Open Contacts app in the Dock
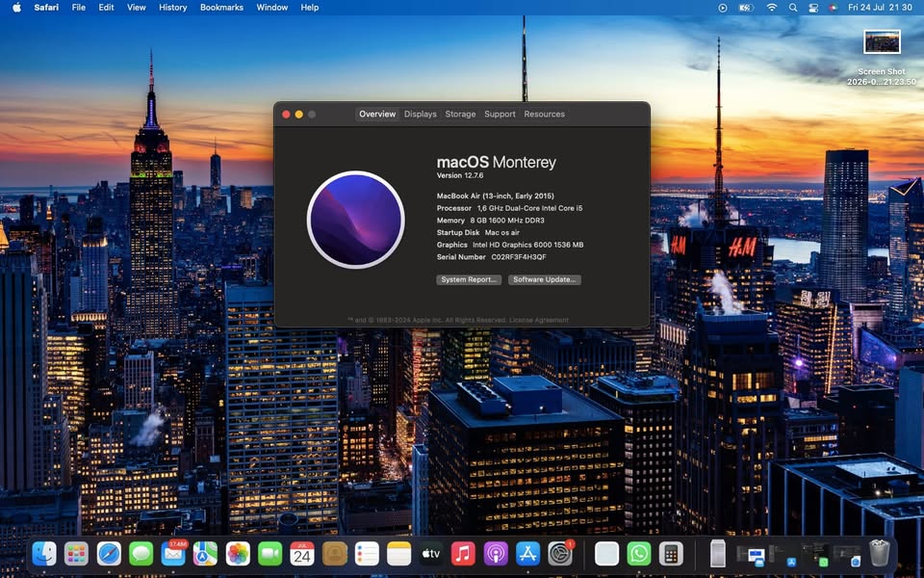This screenshot has width=924, height=578. tap(335, 554)
